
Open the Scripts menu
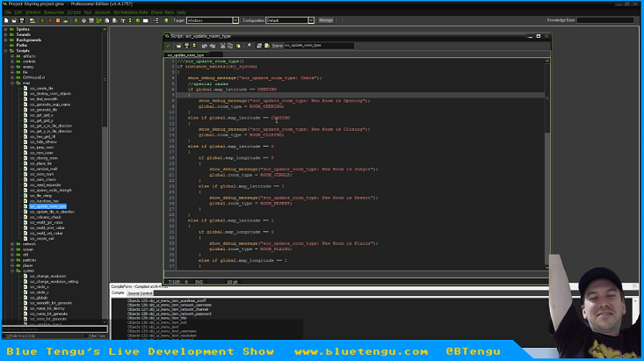74,12
